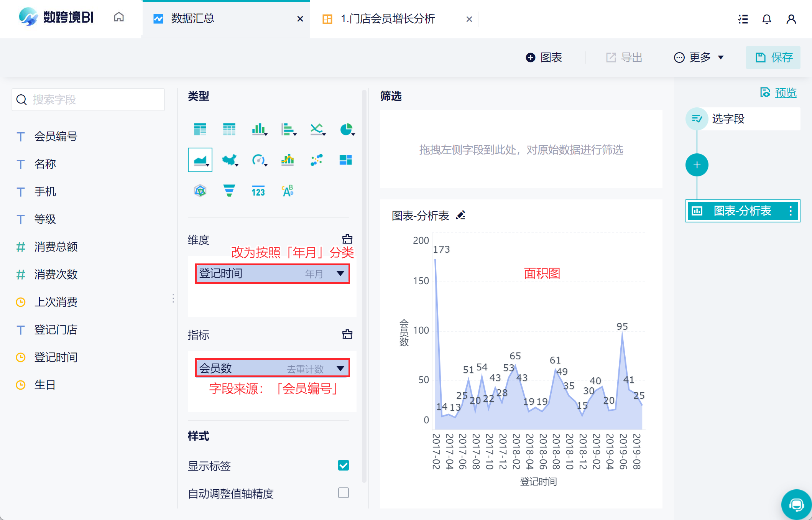Click edit icon beside 图表-分析表 title
The image size is (812, 520).
pos(461,216)
